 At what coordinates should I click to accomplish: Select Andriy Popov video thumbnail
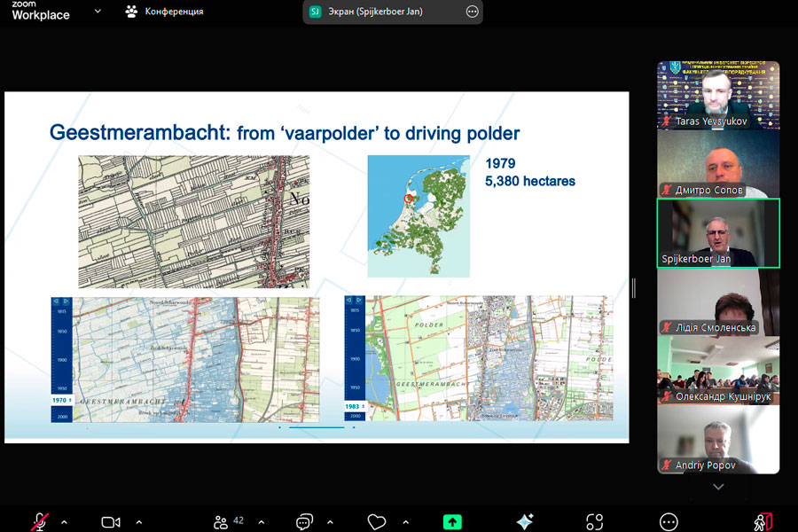tap(718, 440)
